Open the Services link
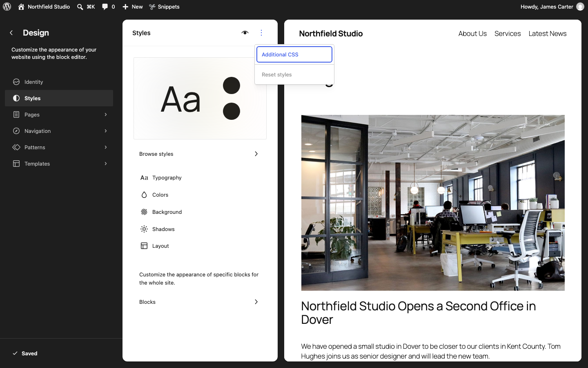588x368 pixels. pyautogui.click(x=508, y=34)
